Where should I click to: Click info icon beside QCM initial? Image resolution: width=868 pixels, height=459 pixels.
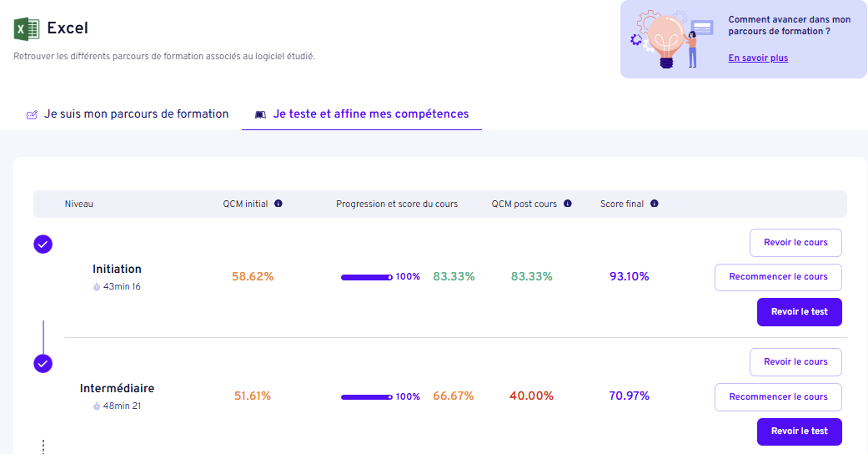tap(278, 204)
